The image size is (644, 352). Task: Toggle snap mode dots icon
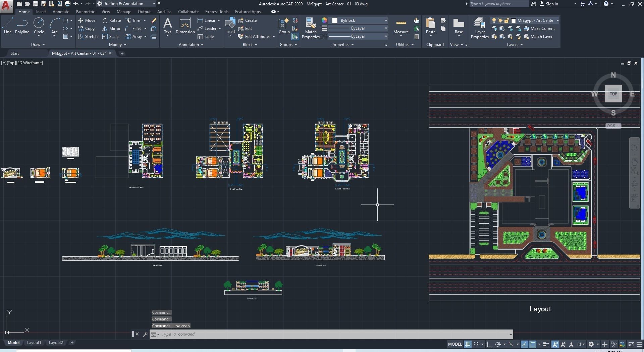pos(476,344)
